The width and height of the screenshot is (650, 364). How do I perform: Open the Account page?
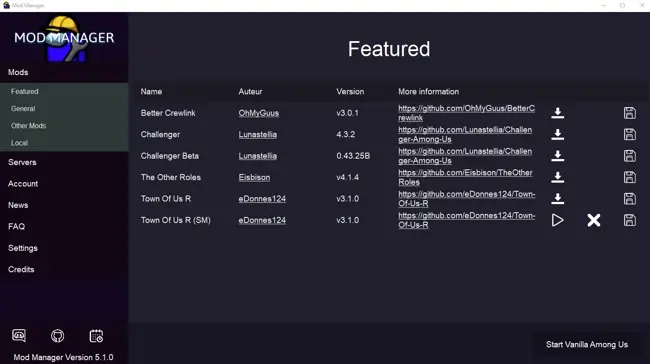23,184
